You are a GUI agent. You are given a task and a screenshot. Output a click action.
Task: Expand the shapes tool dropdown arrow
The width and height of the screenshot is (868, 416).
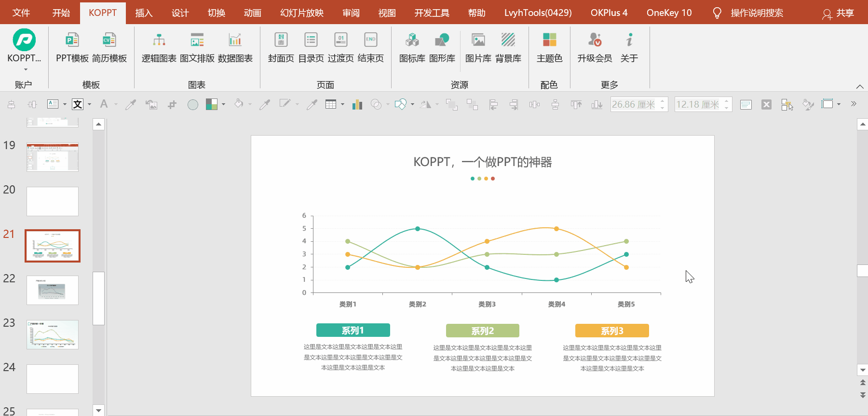click(412, 104)
